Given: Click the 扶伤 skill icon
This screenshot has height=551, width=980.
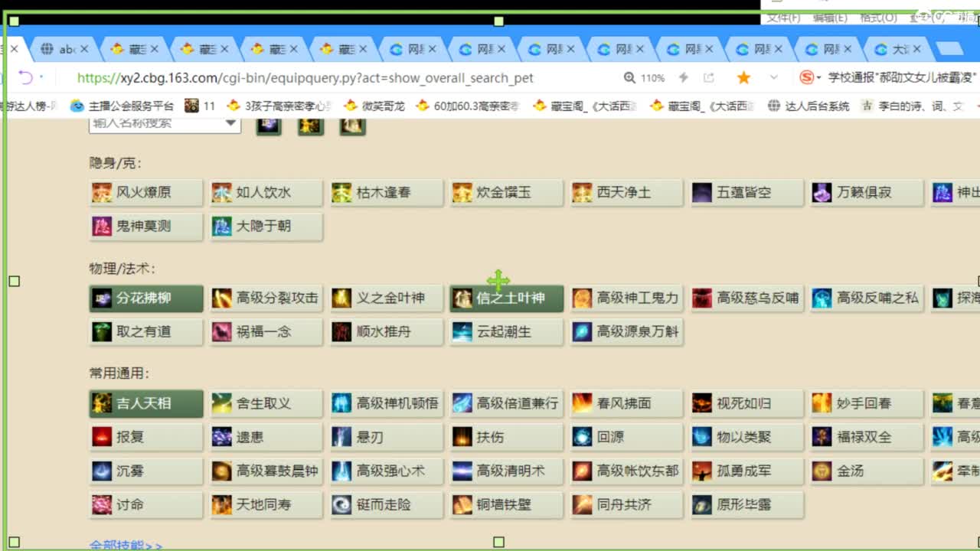Looking at the screenshot, I should click(462, 437).
